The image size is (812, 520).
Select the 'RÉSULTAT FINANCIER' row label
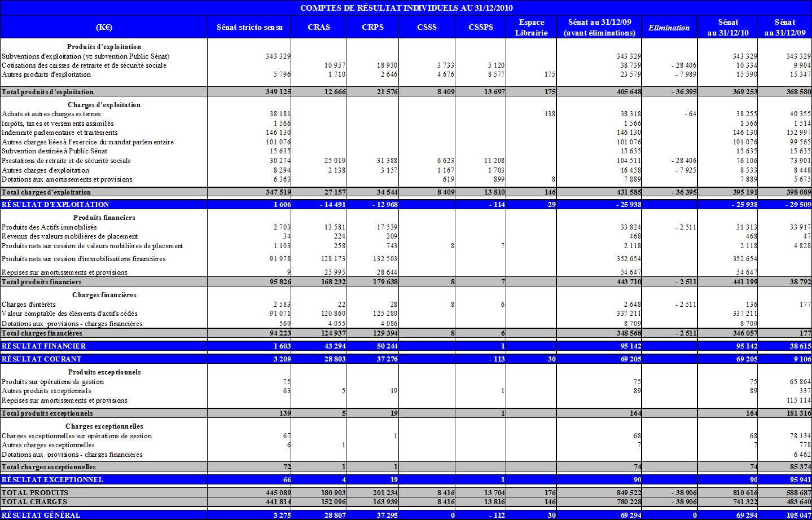(x=44, y=346)
